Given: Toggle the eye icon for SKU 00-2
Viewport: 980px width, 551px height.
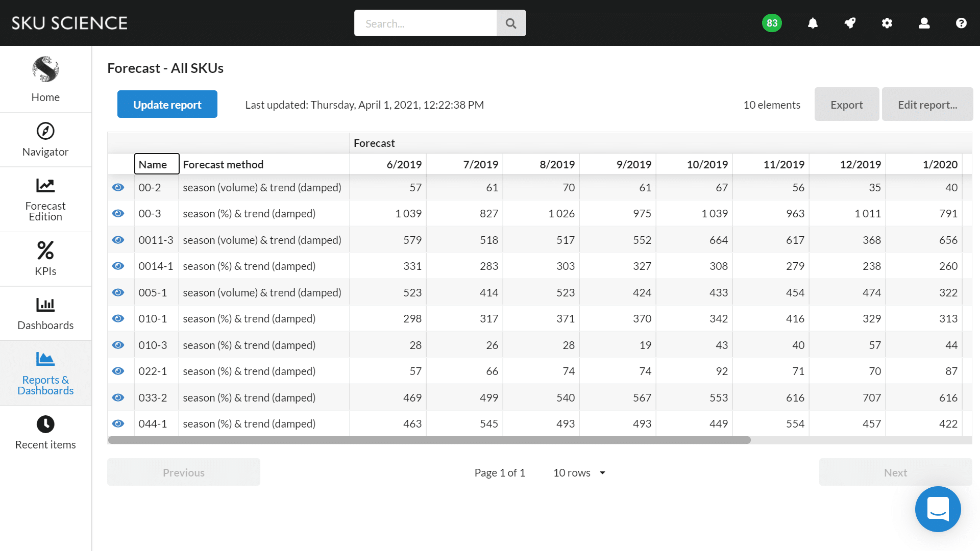Looking at the screenshot, I should (x=118, y=187).
